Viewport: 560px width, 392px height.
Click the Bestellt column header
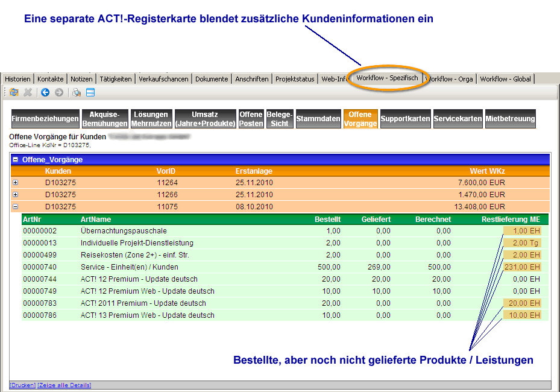327,220
